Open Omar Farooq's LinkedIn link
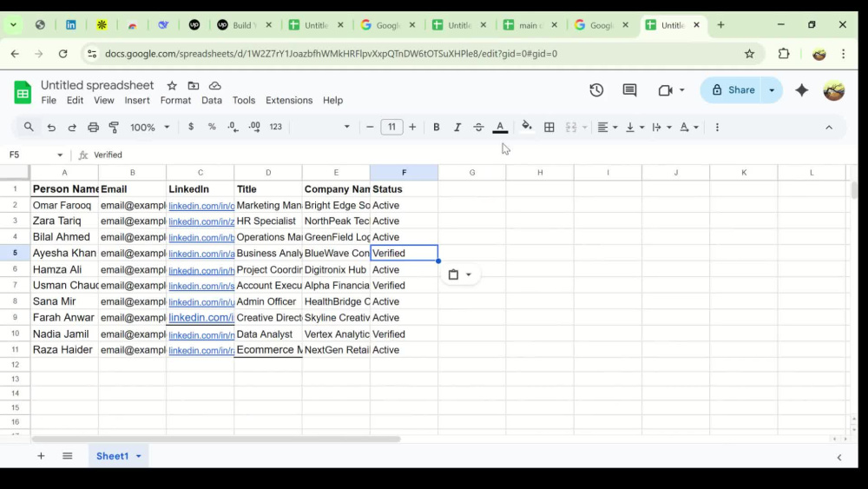 coord(201,206)
